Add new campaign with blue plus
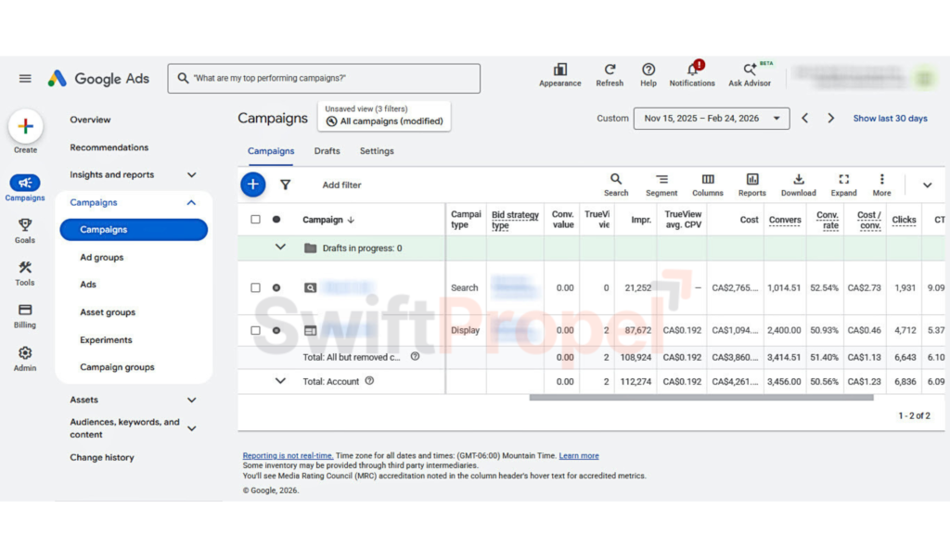Viewport: 950px width, 560px height. 252,185
